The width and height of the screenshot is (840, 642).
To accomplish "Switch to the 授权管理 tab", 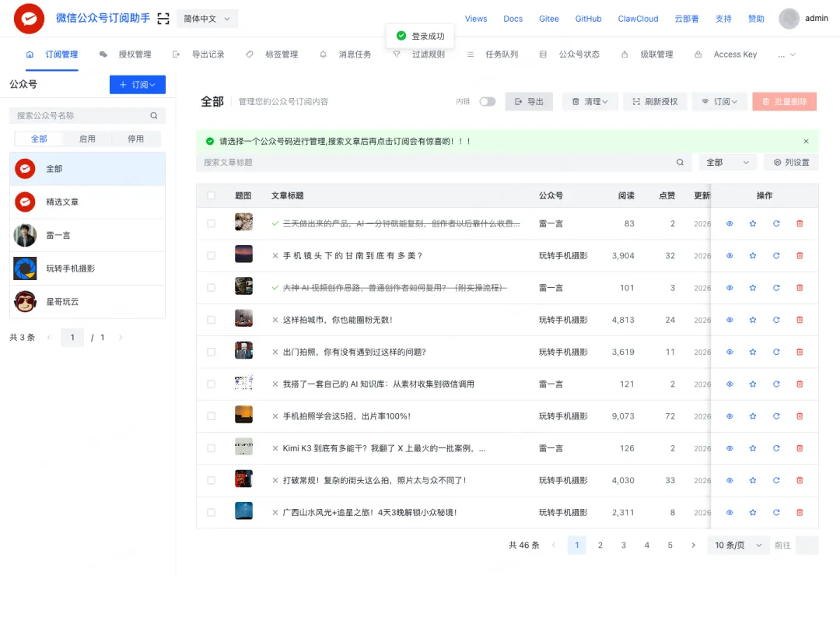I will click(125, 54).
